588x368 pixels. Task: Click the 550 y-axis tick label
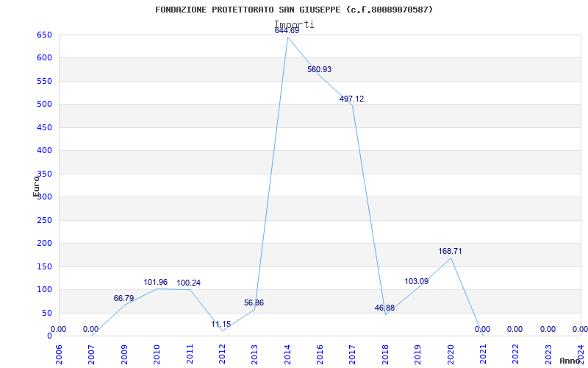tap(44, 81)
